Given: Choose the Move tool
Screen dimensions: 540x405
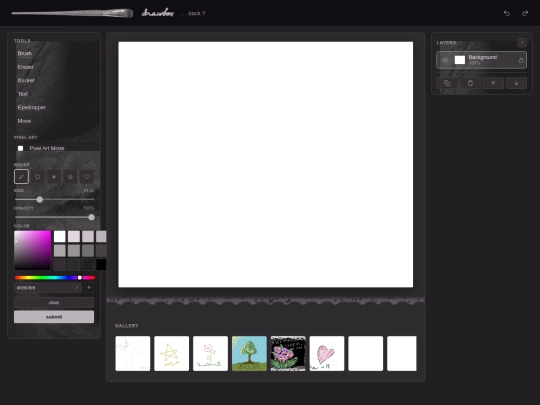Looking at the screenshot, I should tap(24, 121).
